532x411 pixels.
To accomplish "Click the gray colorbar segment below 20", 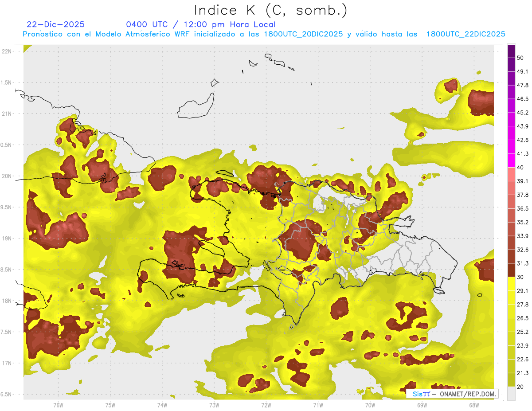I will tap(511, 394).
